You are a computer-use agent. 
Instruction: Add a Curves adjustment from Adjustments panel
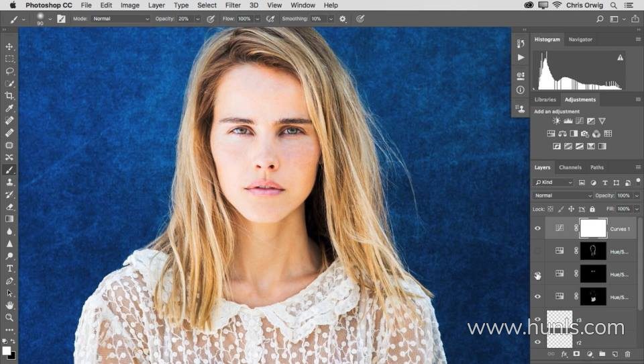point(580,121)
